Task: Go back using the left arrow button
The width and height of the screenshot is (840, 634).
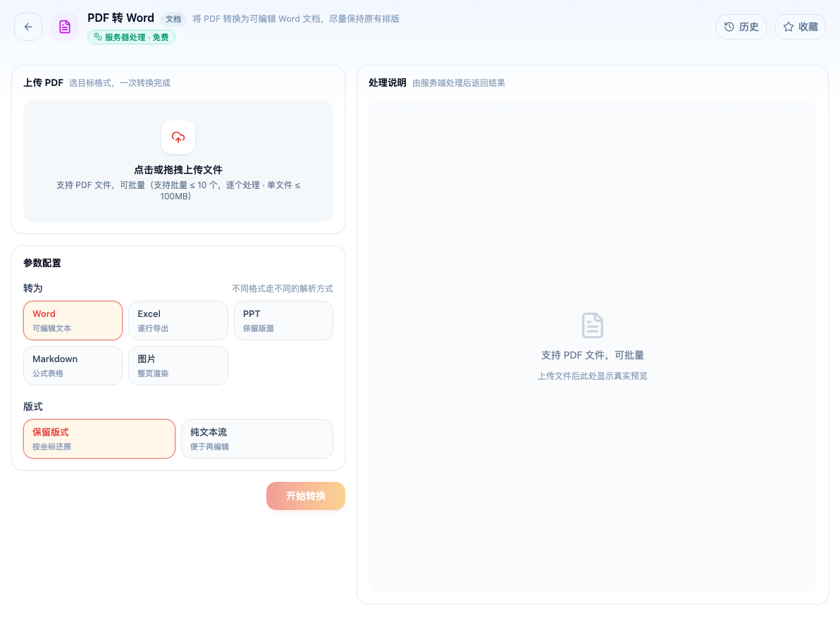Action: click(28, 27)
